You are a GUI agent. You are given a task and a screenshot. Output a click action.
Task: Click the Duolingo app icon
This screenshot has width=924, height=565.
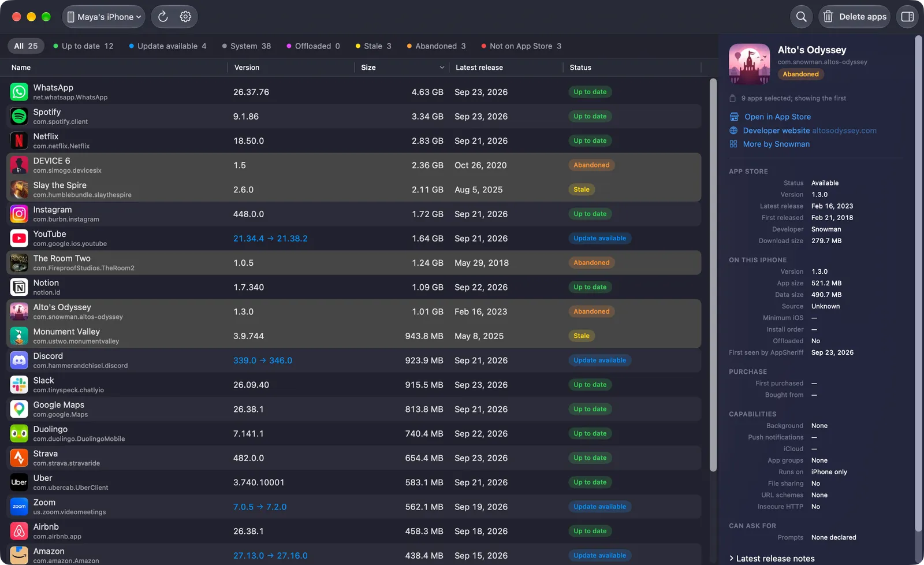tap(19, 433)
